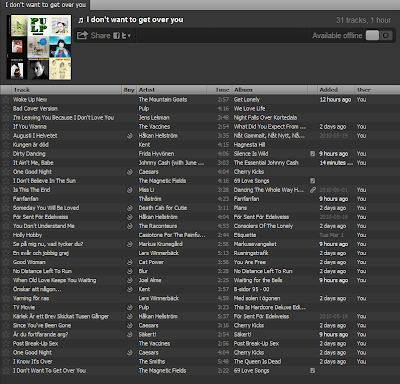Select track Varning för ras

31,298
